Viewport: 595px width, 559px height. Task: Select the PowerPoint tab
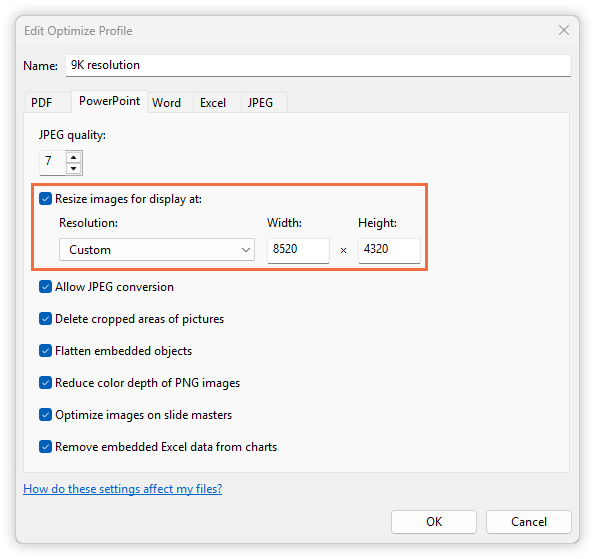coord(109,101)
